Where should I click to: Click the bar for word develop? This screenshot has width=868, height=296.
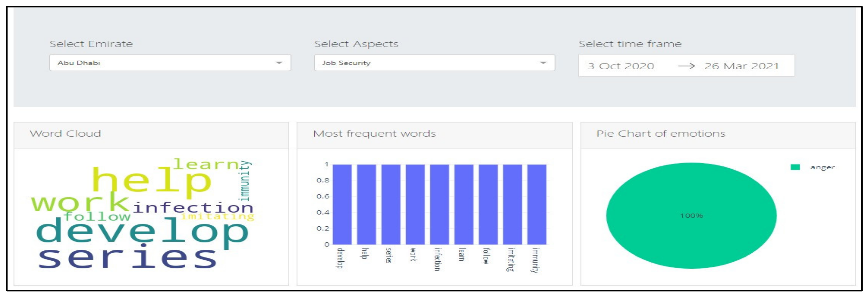342,204
